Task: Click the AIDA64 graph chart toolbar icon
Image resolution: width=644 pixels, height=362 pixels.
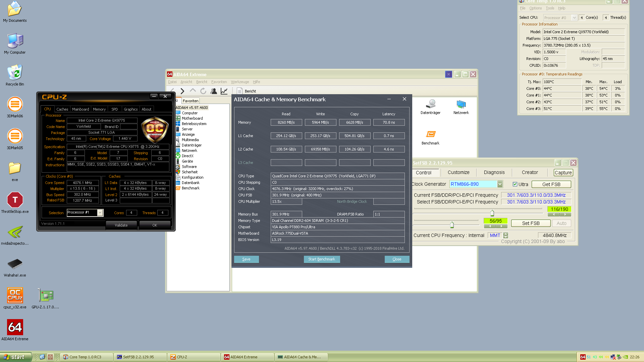Action: 224,91
